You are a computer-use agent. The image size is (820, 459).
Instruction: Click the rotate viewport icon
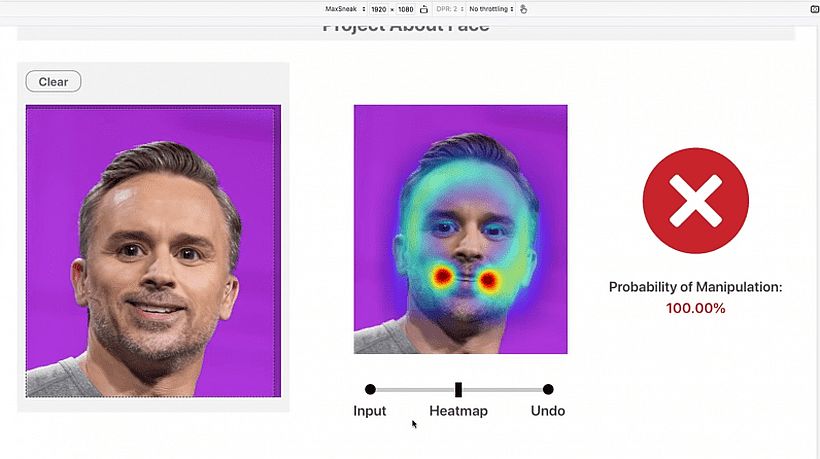click(x=424, y=9)
